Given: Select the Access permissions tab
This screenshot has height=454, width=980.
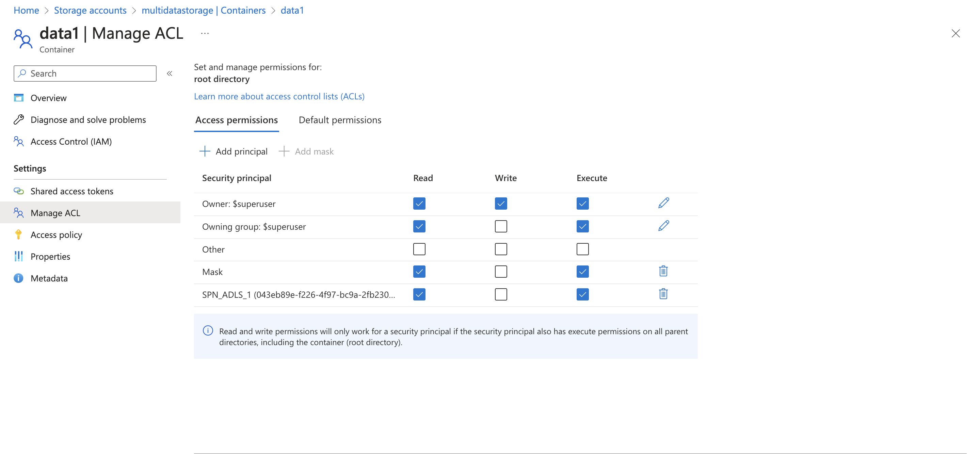Looking at the screenshot, I should pos(236,120).
